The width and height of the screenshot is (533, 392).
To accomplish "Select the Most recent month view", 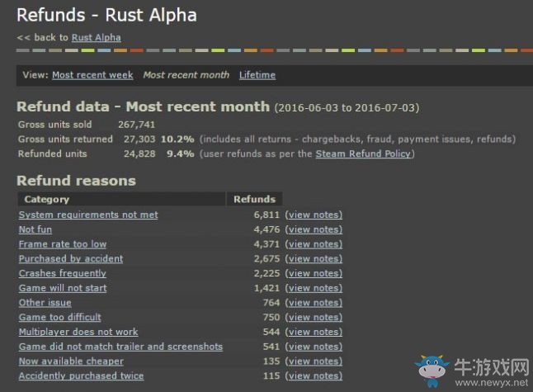I will 186,75.
